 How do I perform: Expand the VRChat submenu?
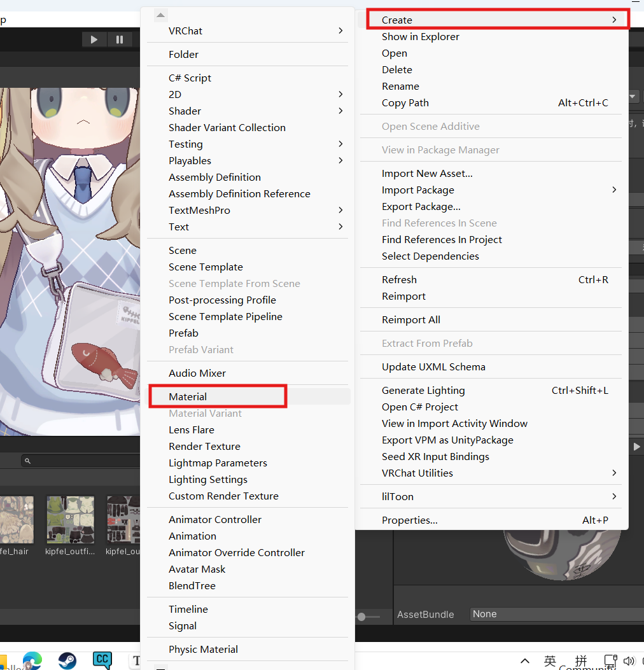[340, 31]
